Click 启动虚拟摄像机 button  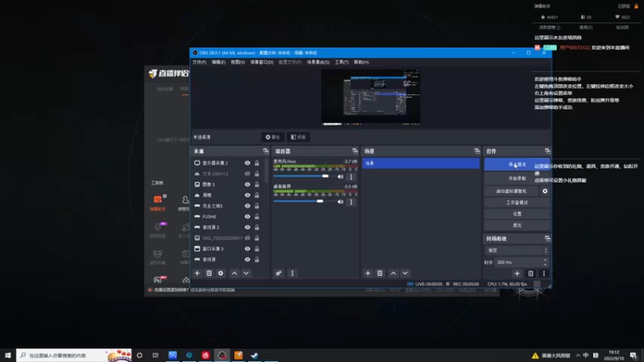[511, 191]
